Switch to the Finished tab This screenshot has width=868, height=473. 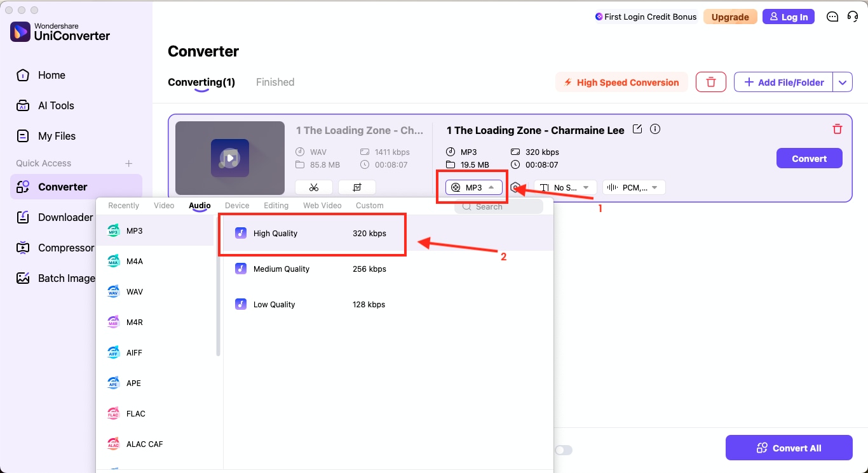coord(275,82)
